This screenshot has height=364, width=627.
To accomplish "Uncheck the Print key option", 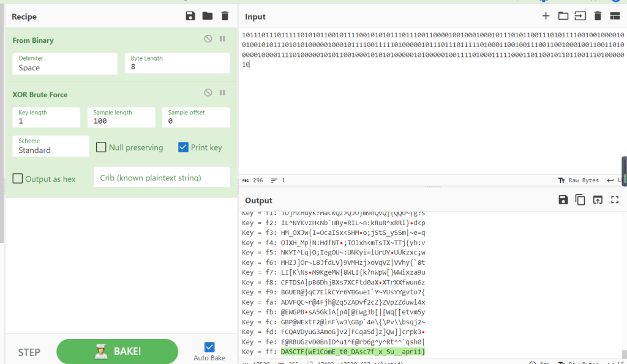I will [183, 147].
